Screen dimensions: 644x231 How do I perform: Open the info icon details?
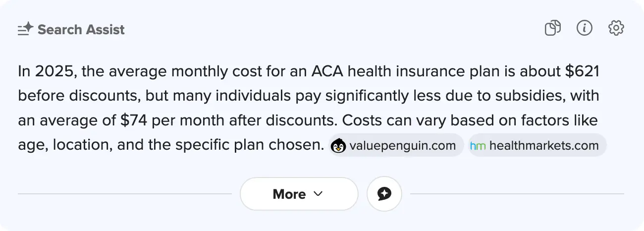[x=585, y=28]
